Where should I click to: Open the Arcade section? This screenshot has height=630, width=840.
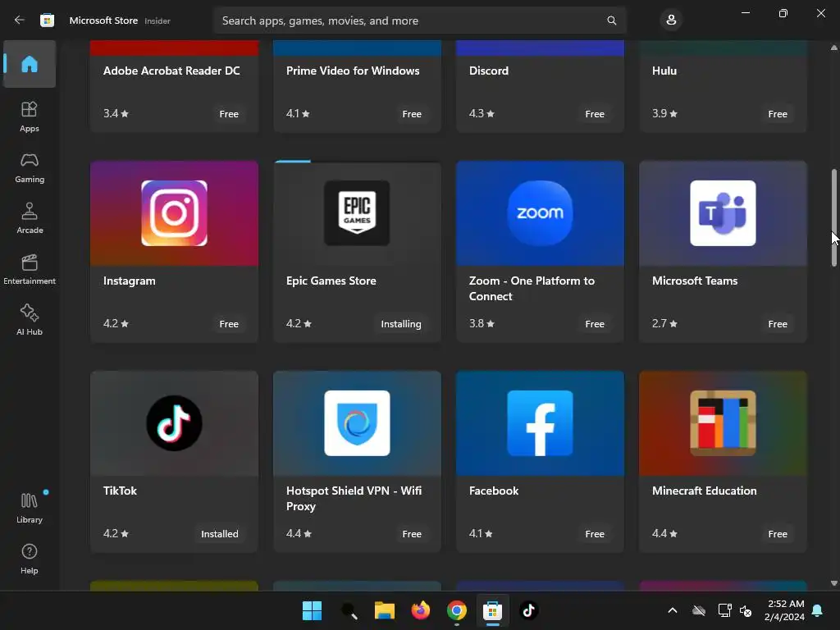click(30, 218)
